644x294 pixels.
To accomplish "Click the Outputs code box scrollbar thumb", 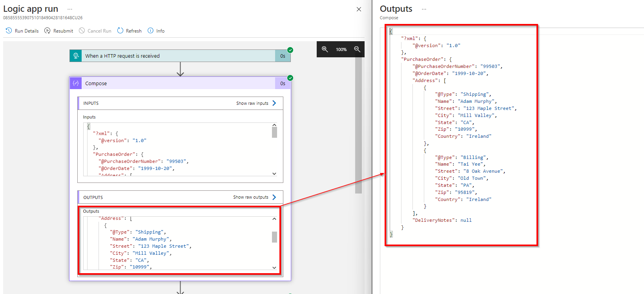I will pos(274,237).
